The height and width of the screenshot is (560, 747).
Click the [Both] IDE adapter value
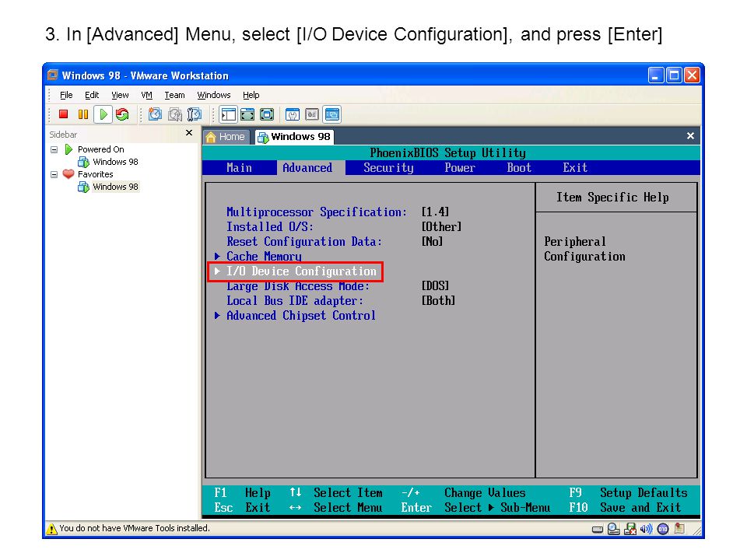438,300
